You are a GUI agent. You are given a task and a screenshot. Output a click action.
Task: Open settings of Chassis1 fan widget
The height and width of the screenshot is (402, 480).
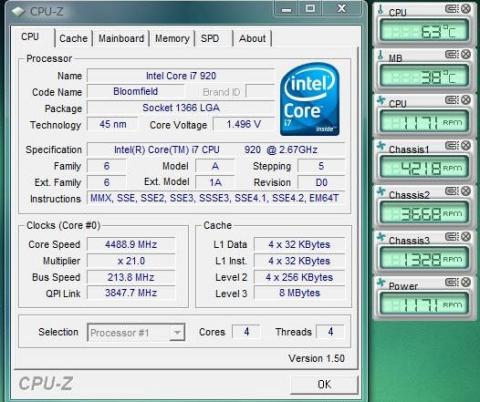coord(452,145)
